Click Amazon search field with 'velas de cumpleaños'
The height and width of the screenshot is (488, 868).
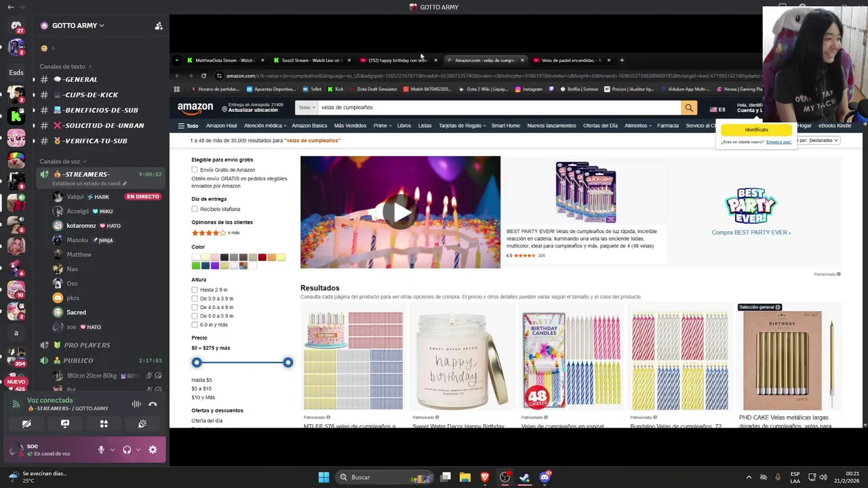[498, 108]
